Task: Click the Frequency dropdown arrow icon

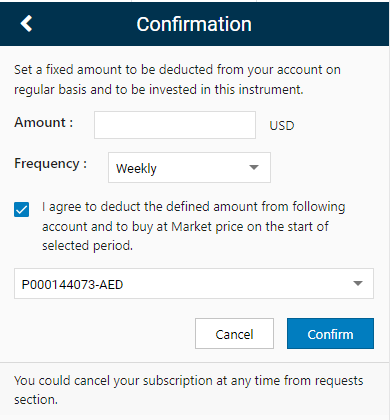Action: point(254,167)
